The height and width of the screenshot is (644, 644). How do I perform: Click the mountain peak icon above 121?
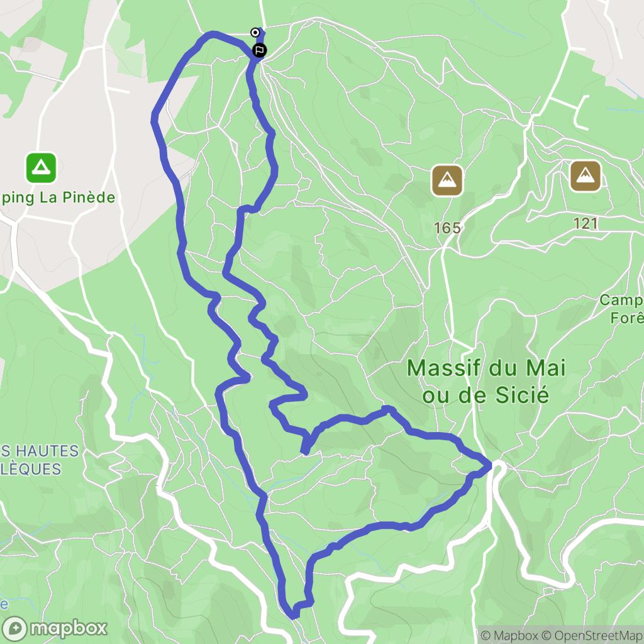click(586, 176)
